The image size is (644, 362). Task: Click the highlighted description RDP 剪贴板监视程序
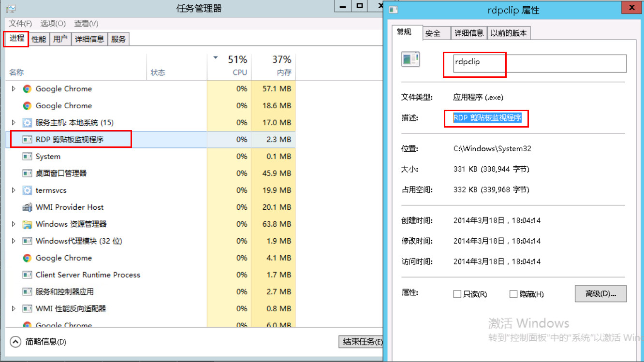487,118
